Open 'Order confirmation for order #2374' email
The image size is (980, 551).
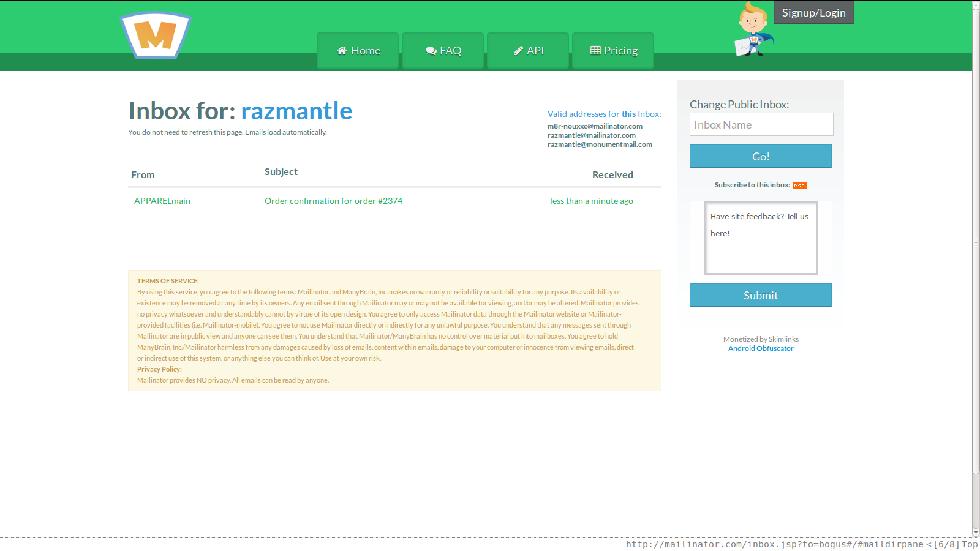333,201
